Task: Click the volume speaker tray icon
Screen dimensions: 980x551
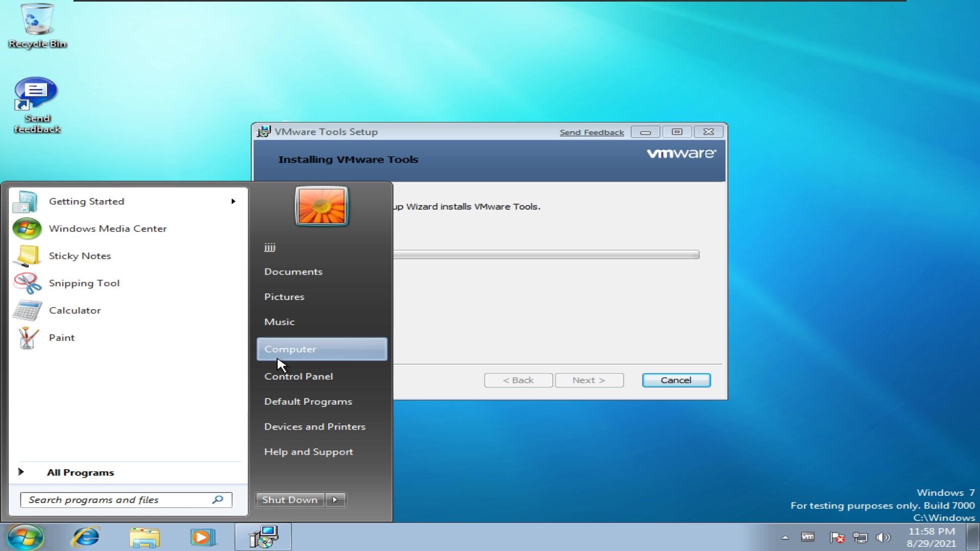Action: click(883, 537)
